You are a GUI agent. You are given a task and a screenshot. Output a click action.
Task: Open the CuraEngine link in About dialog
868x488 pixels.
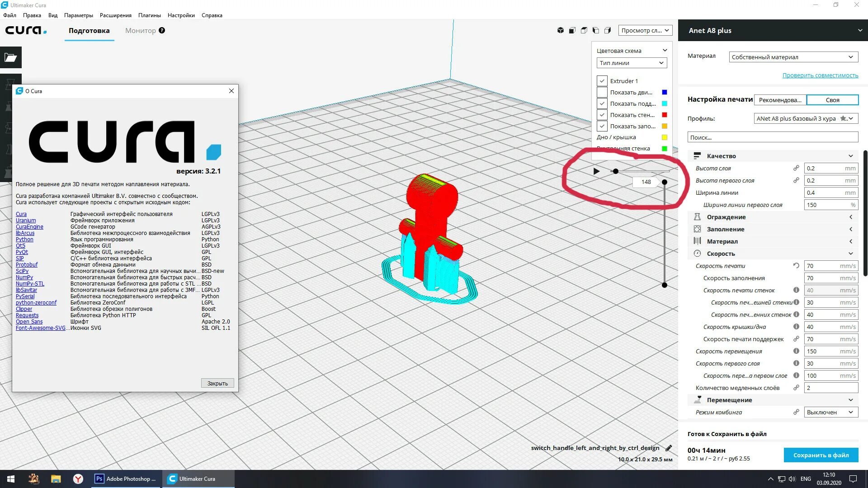point(29,227)
